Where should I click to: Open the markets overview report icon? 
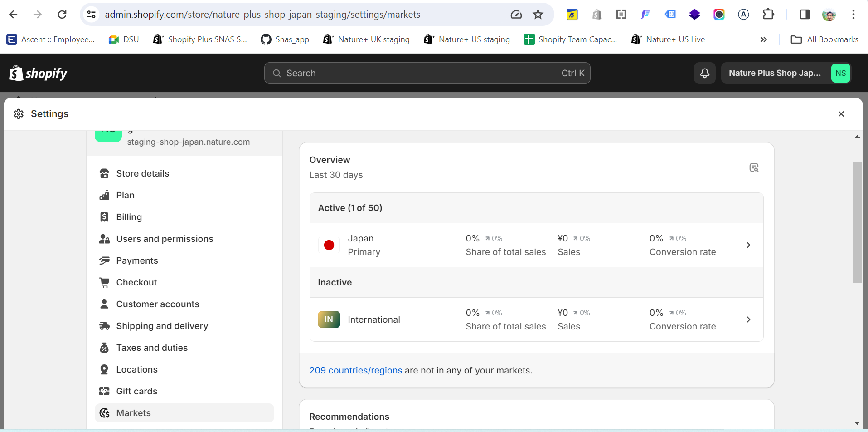point(754,167)
